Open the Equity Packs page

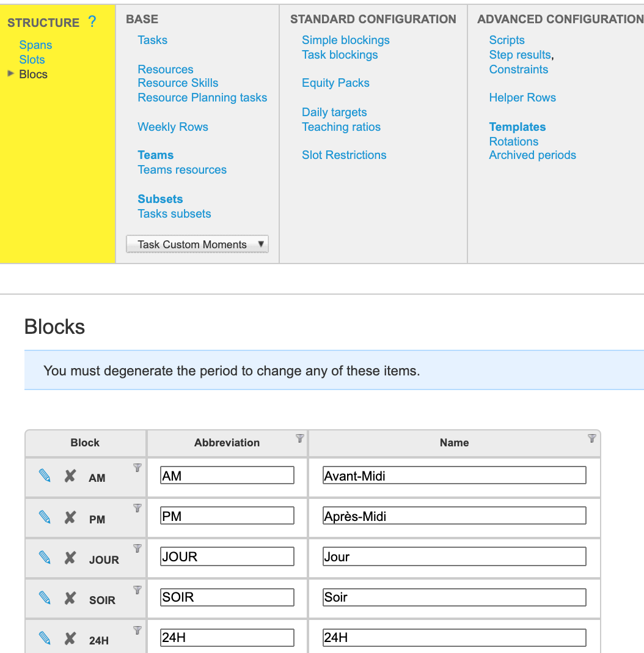tap(335, 83)
